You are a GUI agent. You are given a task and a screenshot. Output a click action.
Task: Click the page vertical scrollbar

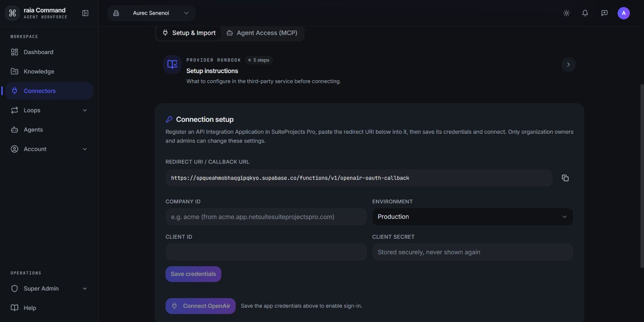click(642, 176)
